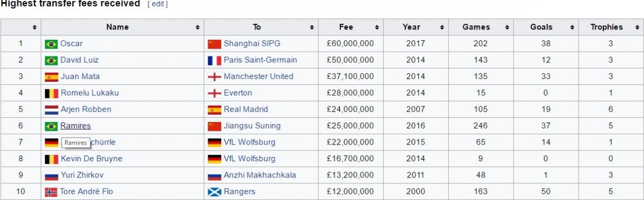The height and width of the screenshot is (200, 644).
Task: Click the China flag beside Shanghai SIPG
Action: [x=214, y=44]
